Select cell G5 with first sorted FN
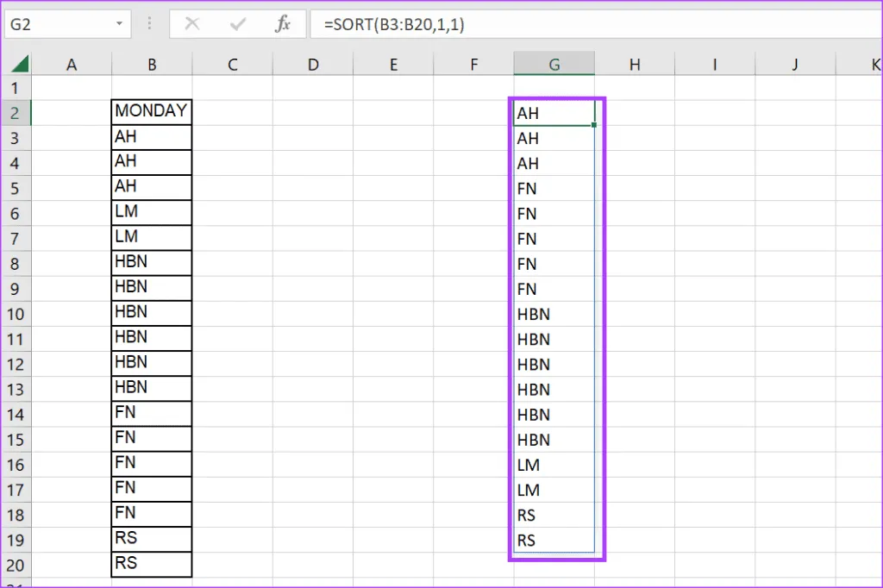 554,189
